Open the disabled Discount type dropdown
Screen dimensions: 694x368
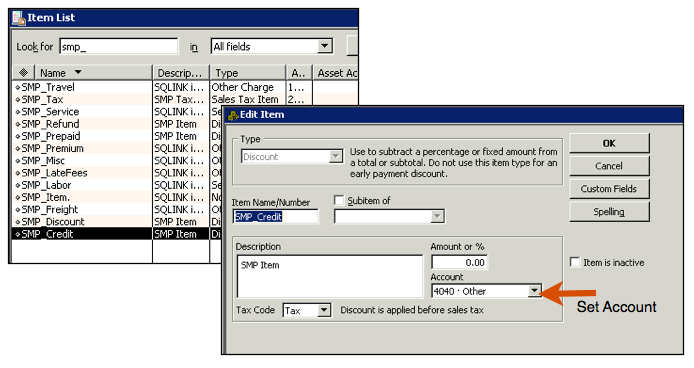click(336, 156)
